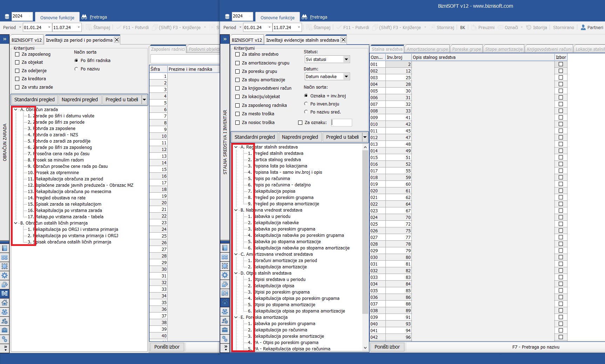Click the house icon in Stalna sredstva sidebar
Screen dimensions: 605x364
coord(225,302)
